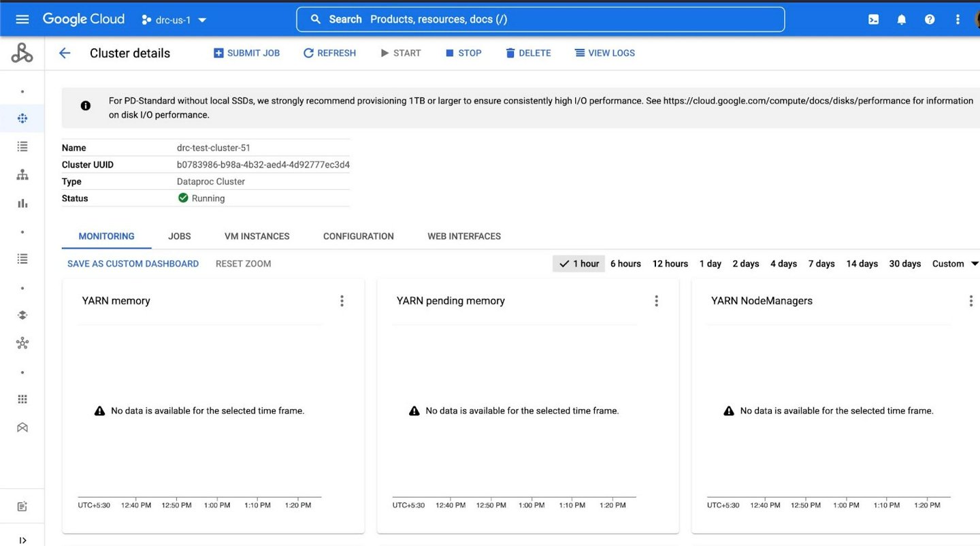Click the help question mark icon

point(930,20)
